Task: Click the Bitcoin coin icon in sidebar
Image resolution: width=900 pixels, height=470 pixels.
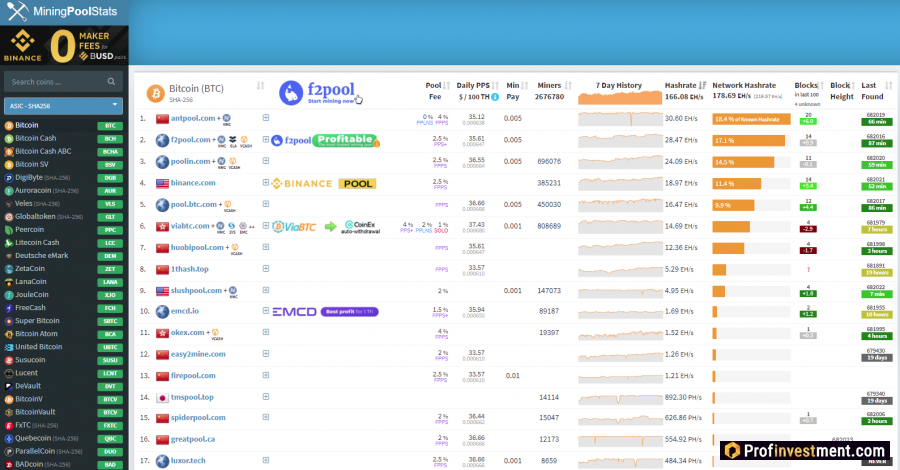Action: (x=9, y=126)
